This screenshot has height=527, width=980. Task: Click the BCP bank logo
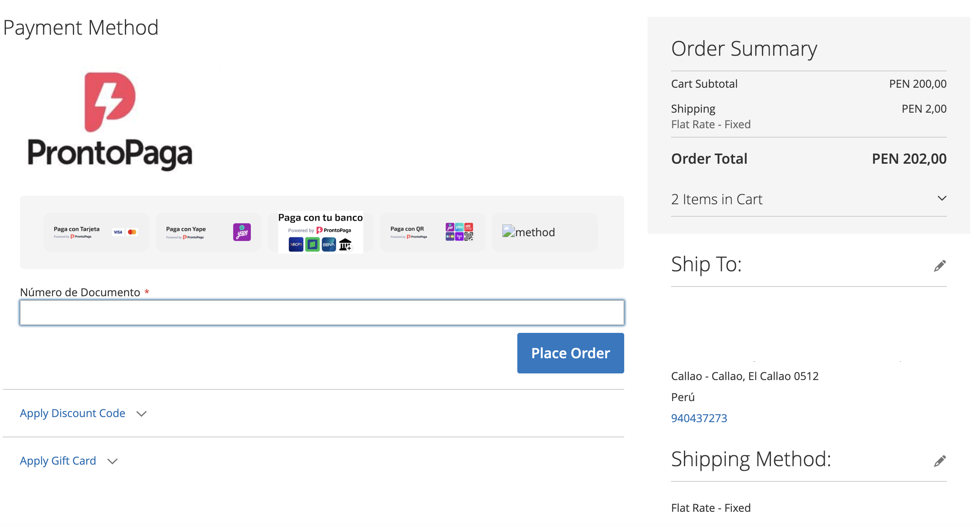[x=296, y=244]
